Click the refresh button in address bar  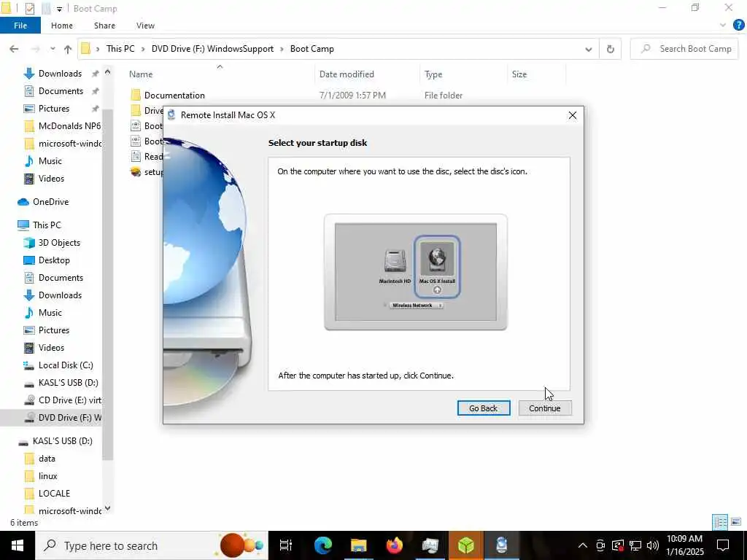point(611,49)
